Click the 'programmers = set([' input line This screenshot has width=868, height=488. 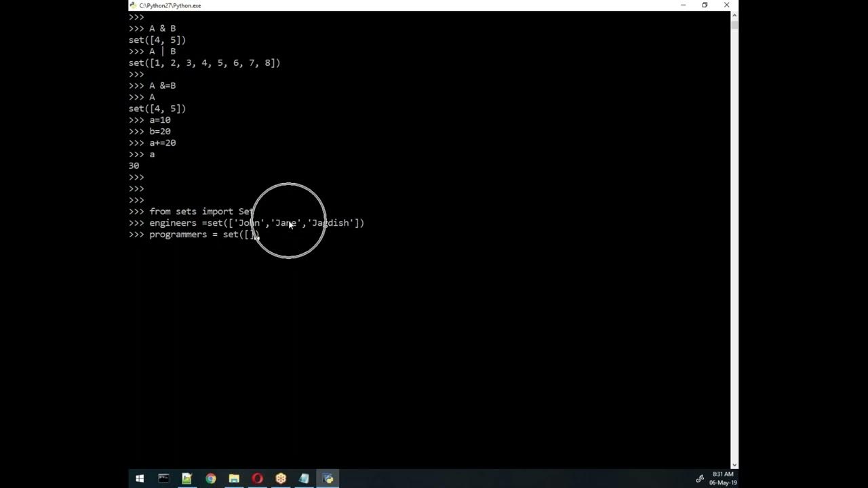tap(194, 235)
